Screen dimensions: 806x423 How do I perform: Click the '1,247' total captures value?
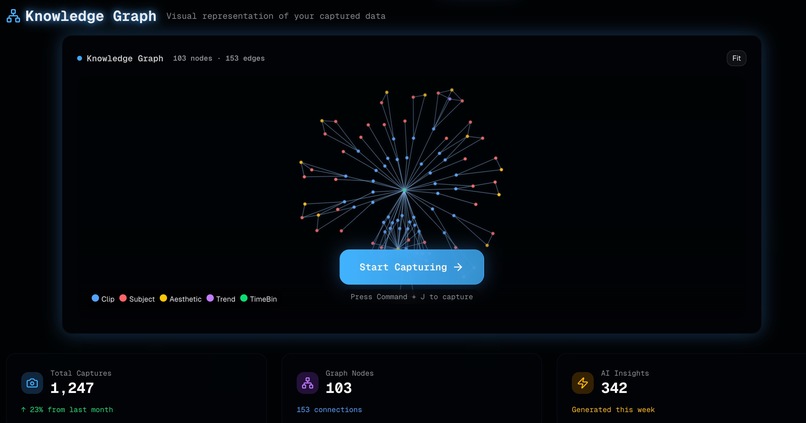[x=72, y=388]
